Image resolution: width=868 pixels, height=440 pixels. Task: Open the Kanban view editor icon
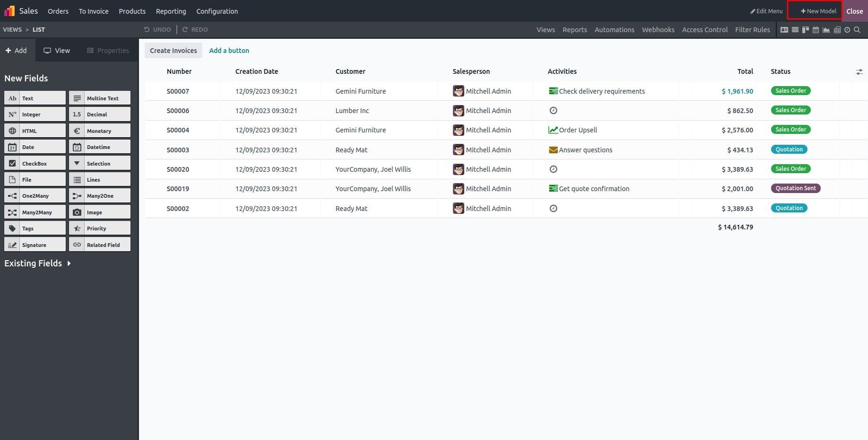pos(806,30)
